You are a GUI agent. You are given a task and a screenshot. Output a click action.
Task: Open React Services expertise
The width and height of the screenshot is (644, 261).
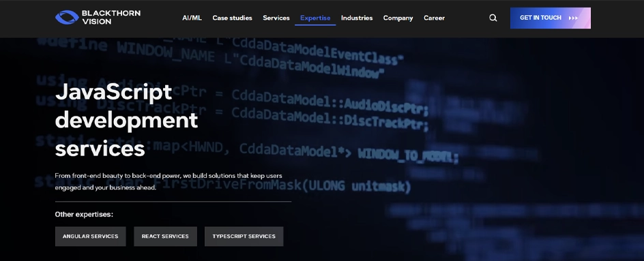[x=165, y=236]
